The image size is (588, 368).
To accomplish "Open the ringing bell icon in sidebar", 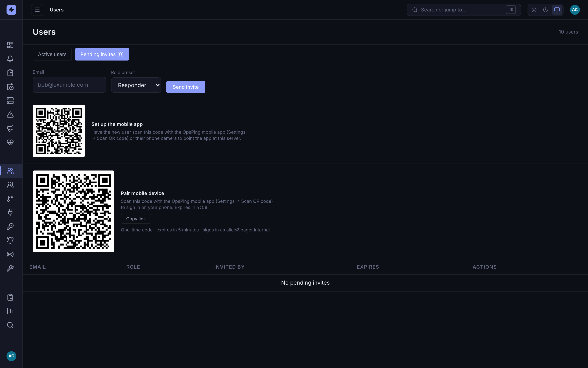I will (x=10, y=240).
